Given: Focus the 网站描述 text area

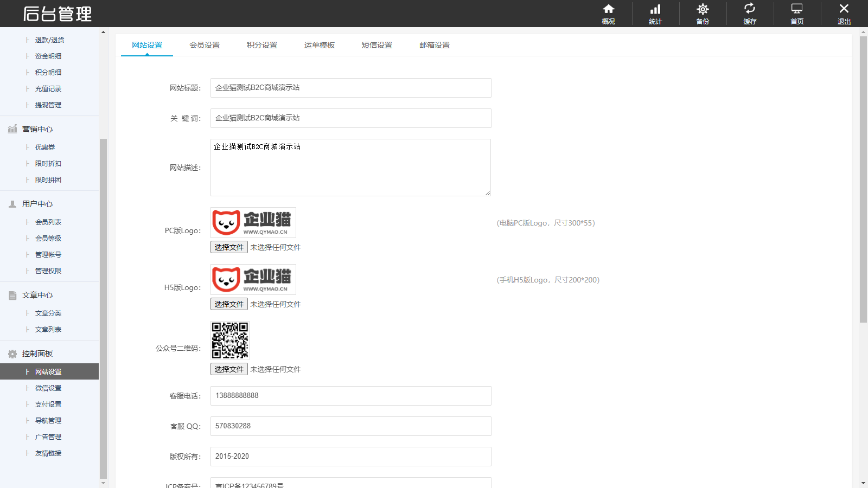Looking at the screenshot, I should tap(350, 168).
